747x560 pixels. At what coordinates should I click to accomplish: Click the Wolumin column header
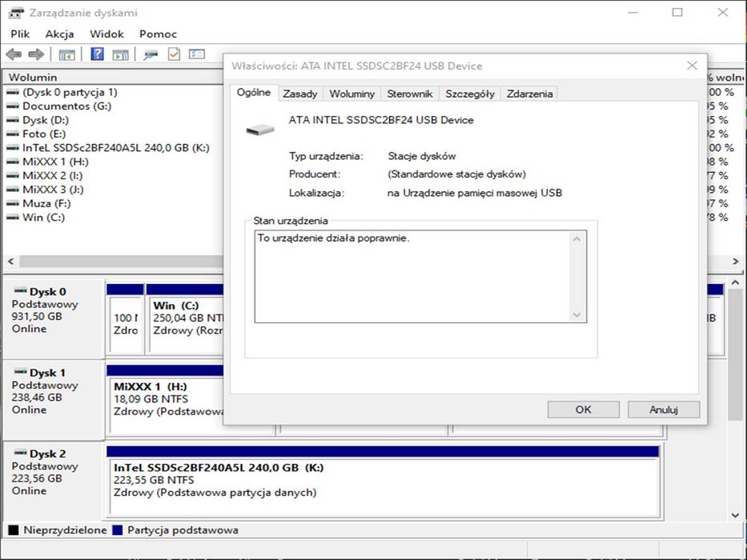click(x=113, y=77)
